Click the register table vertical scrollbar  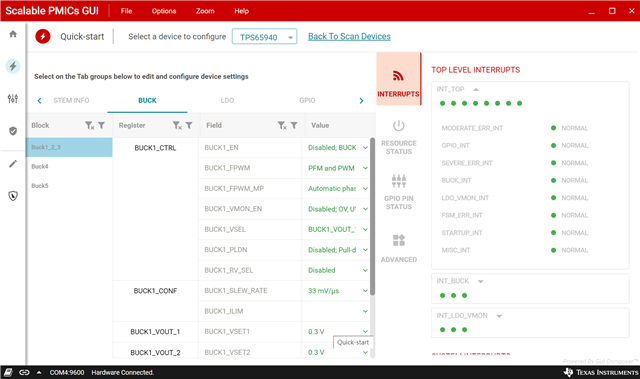(x=372, y=216)
